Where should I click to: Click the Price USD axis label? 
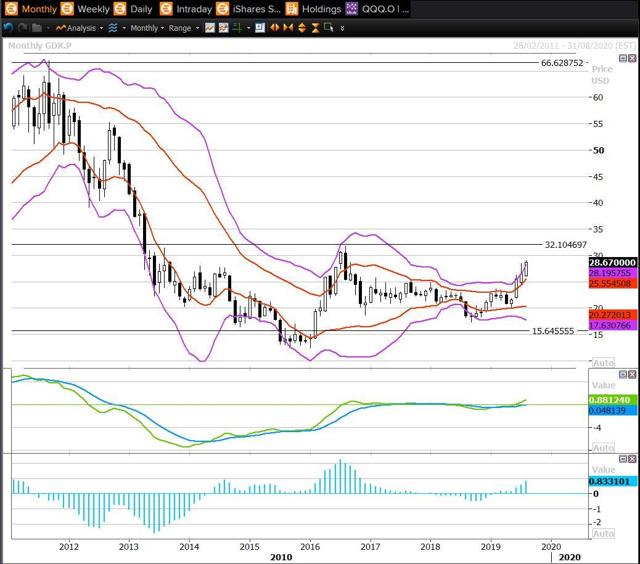pos(600,75)
